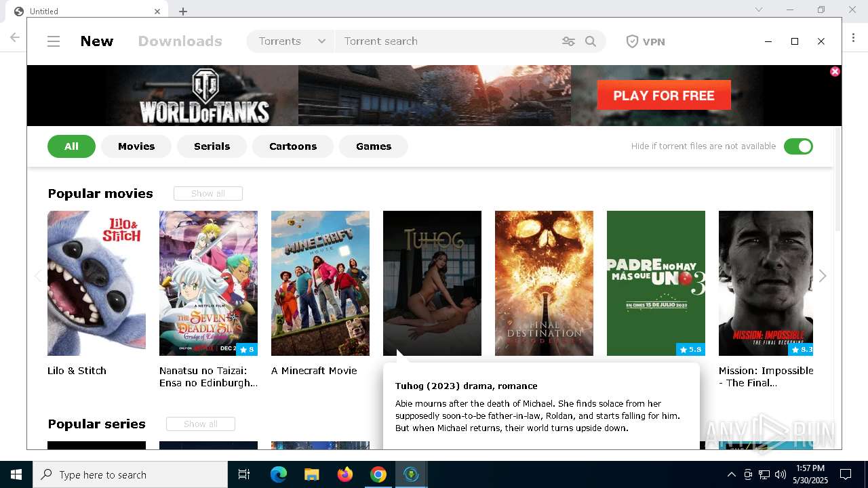The image size is (868, 488).
Task: Toggle Hide if torrent files not available
Action: point(798,146)
